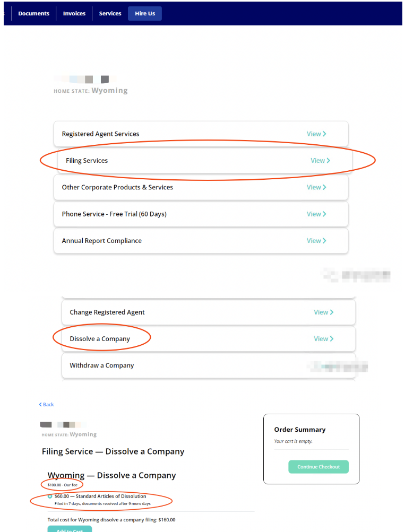The height and width of the screenshot is (532, 405).
Task: Click the Add to Cart button
Action: (70, 529)
